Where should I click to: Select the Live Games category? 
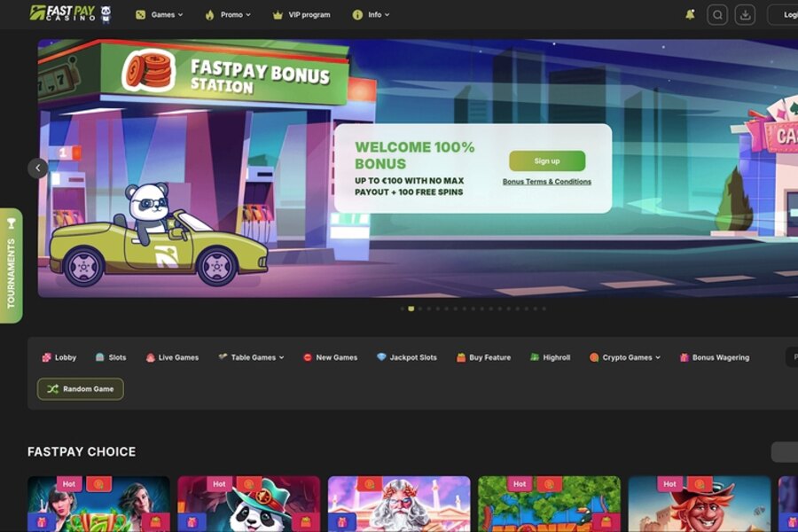point(172,357)
